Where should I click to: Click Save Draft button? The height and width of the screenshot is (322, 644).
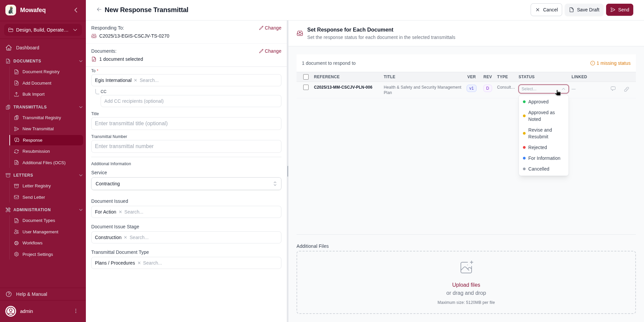pos(584,10)
